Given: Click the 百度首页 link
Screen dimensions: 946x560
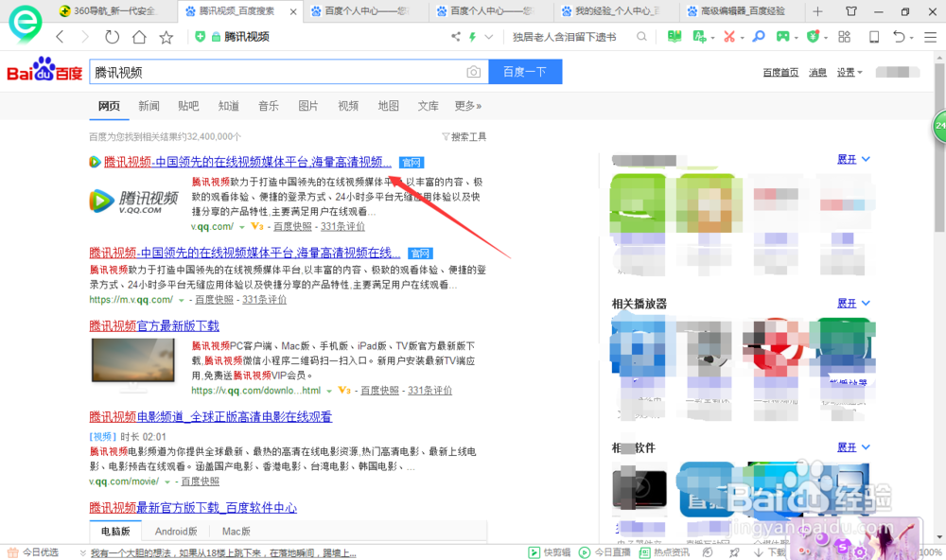Looking at the screenshot, I should tap(780, 73).
